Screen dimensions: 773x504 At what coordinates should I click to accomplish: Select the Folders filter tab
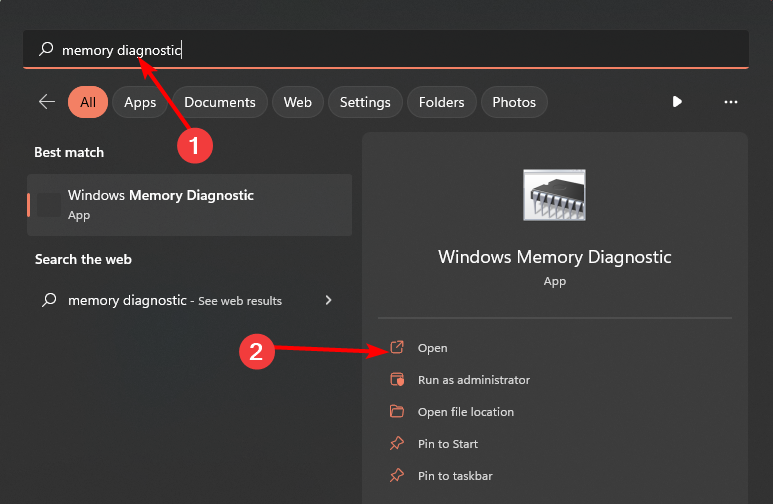click(441, 102)
